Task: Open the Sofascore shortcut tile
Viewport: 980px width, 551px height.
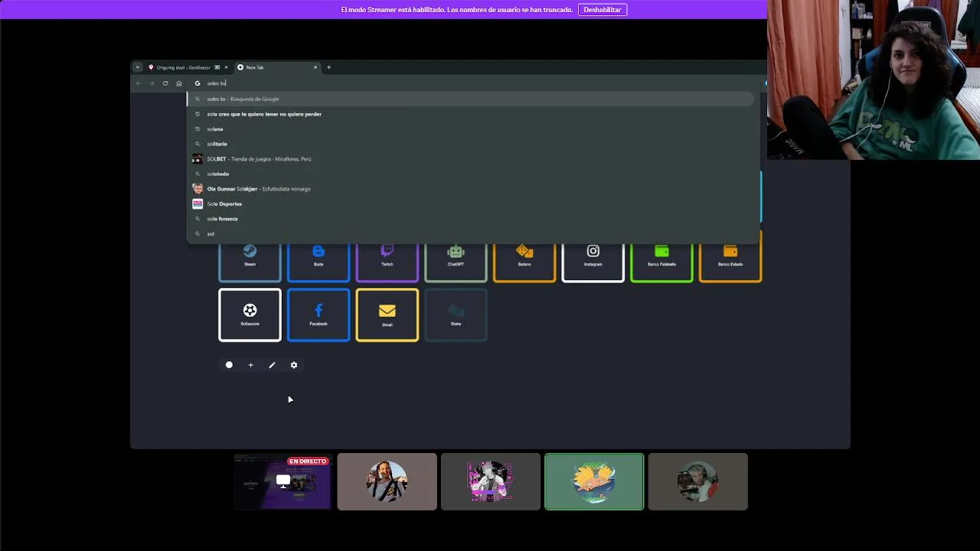Action: pyautogui.click(x=250, y=315)
